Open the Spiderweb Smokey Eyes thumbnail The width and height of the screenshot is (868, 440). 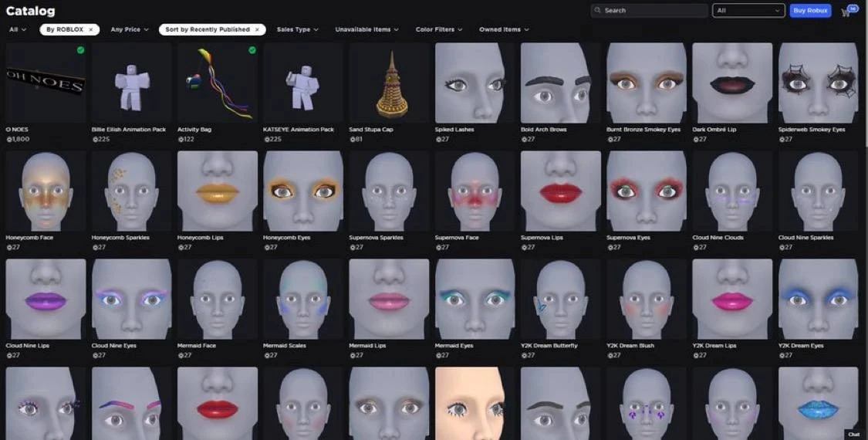pos(818,83)
